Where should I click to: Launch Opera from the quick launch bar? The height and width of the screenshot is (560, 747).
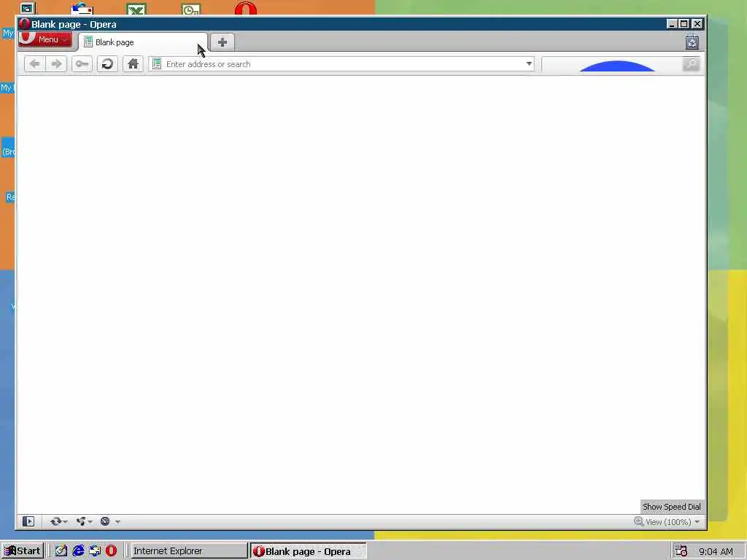pos(111,551)
